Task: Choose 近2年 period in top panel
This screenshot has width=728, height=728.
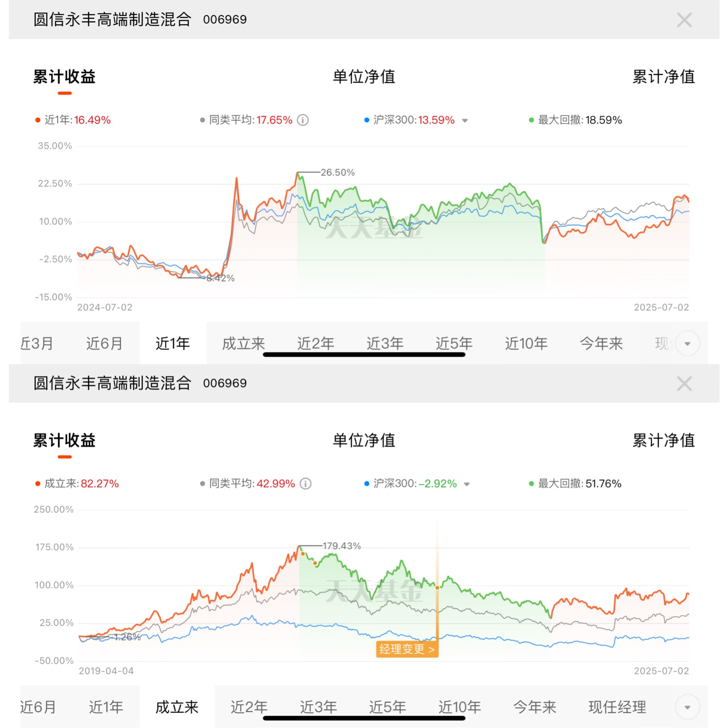Action: [x=315, y=344]
